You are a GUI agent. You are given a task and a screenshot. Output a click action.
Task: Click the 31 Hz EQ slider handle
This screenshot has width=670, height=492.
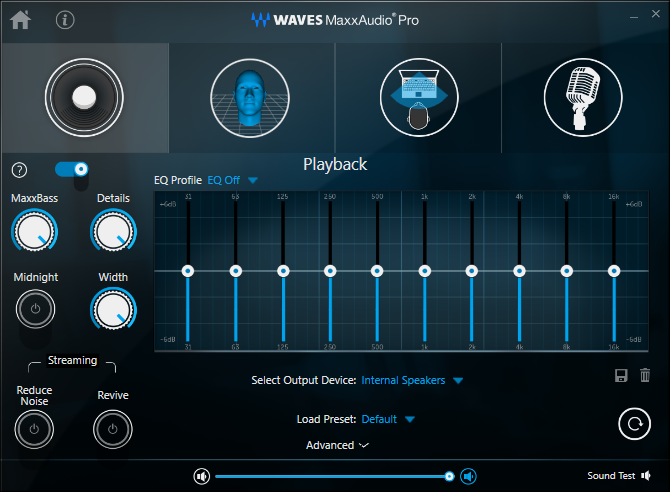188,271
